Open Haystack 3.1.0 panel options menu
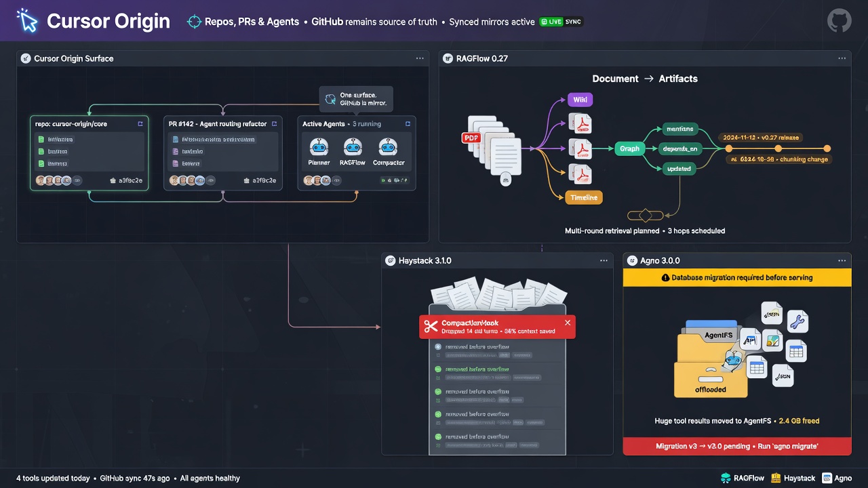The image size is (868, 488). tap(604, 260)
